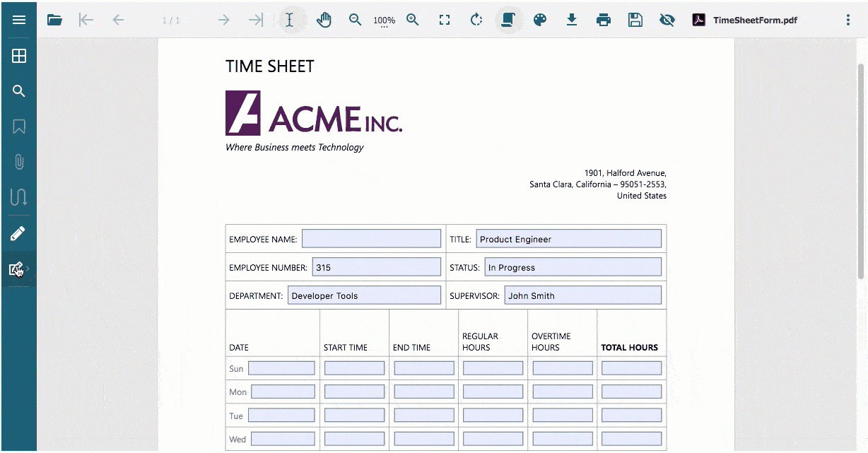
Task: Go to the next page
Action: pyautogui.click(x=223, y=20)
